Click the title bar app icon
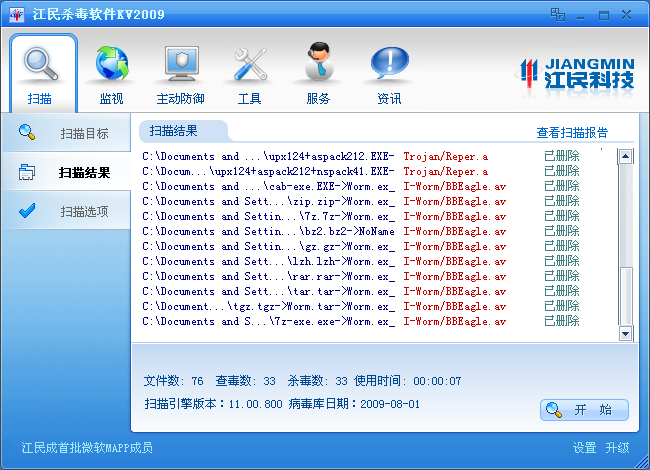This screenshot has width=650, height=470. 17,15
